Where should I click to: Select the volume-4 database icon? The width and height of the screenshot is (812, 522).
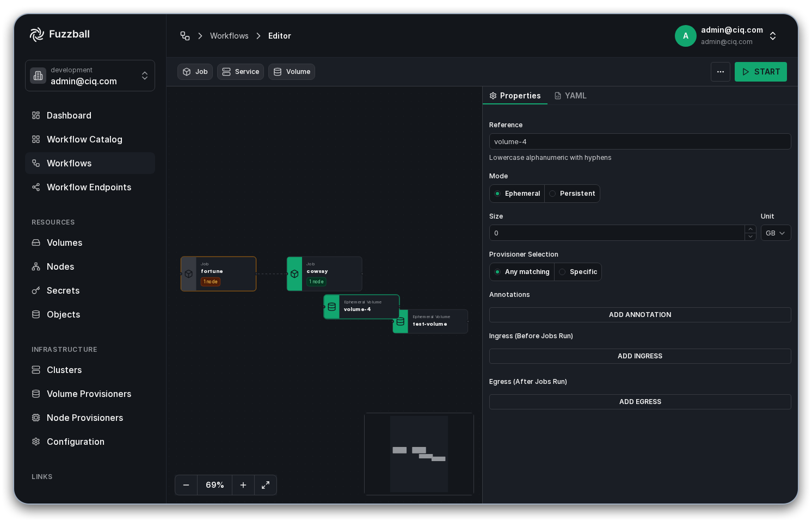[x=331, y=307]
